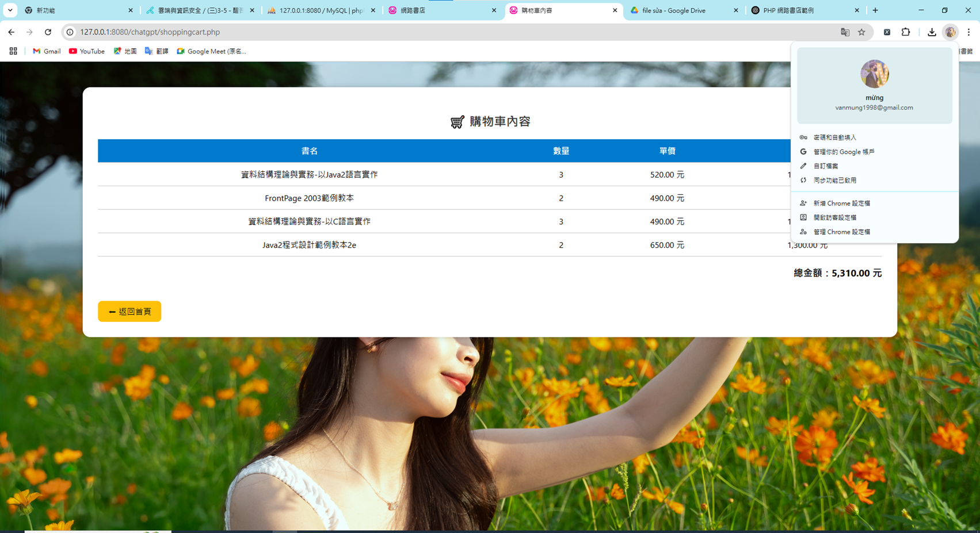Expand the tab search dropdown arrow
The image size is (980, 533).
click(x=10, y=10)
